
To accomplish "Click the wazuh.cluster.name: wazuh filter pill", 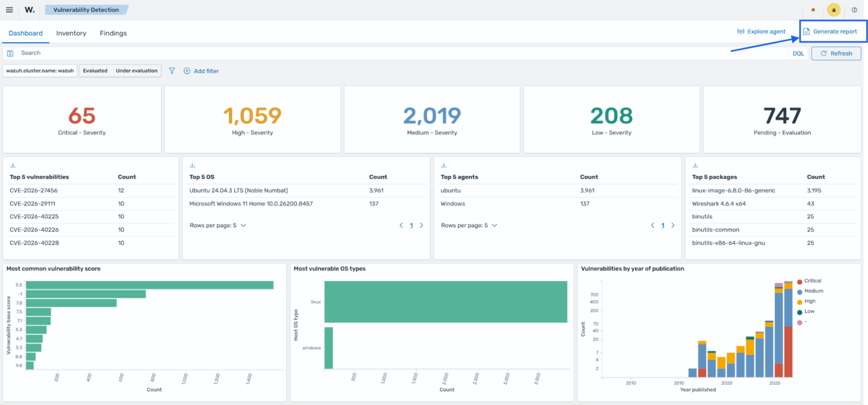I will coord(40,70).
